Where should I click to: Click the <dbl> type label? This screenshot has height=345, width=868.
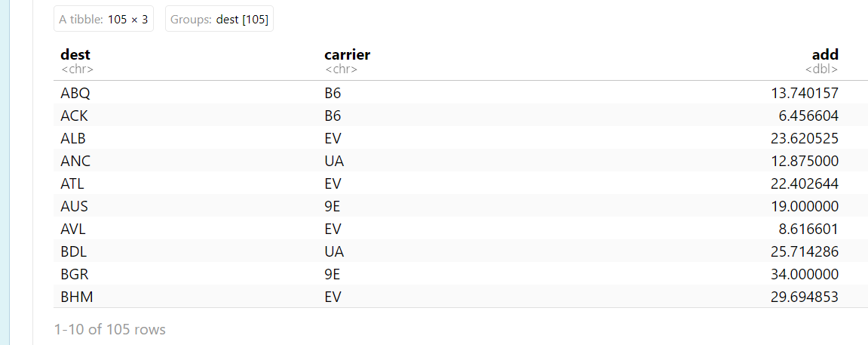(821, 69)
